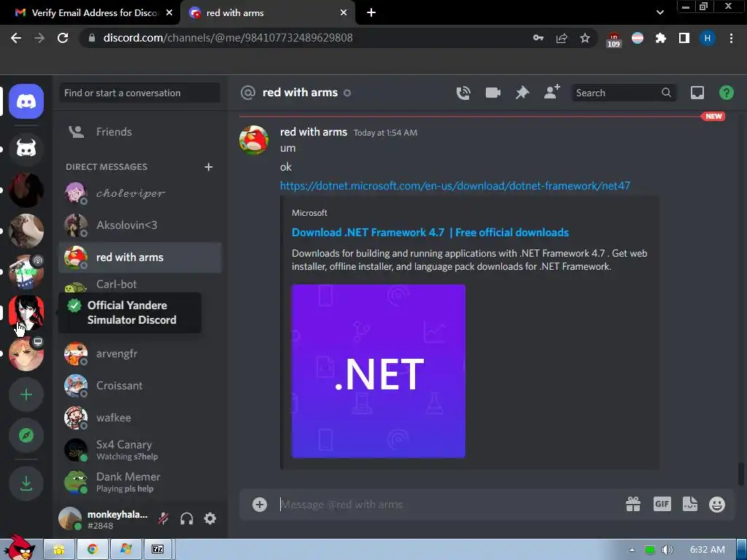This screenshot has width=747, height=560.
Task: Add friends to this DM
Action: 552,92
